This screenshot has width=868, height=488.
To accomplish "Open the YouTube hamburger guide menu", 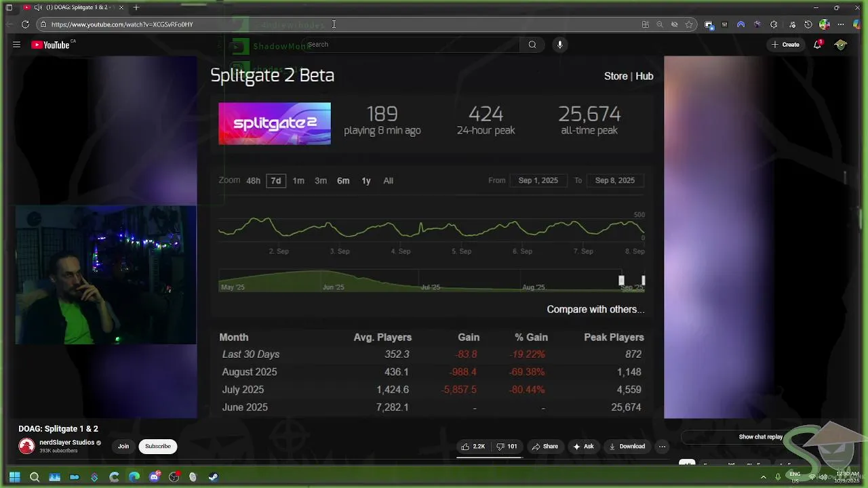I will pos(16,45).
